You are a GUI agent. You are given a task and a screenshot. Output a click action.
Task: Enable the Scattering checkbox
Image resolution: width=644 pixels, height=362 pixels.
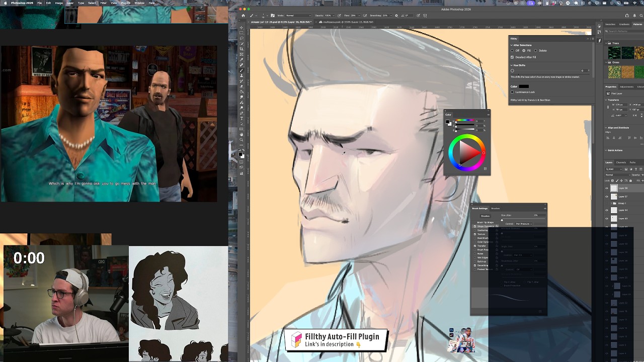(474, 230)
